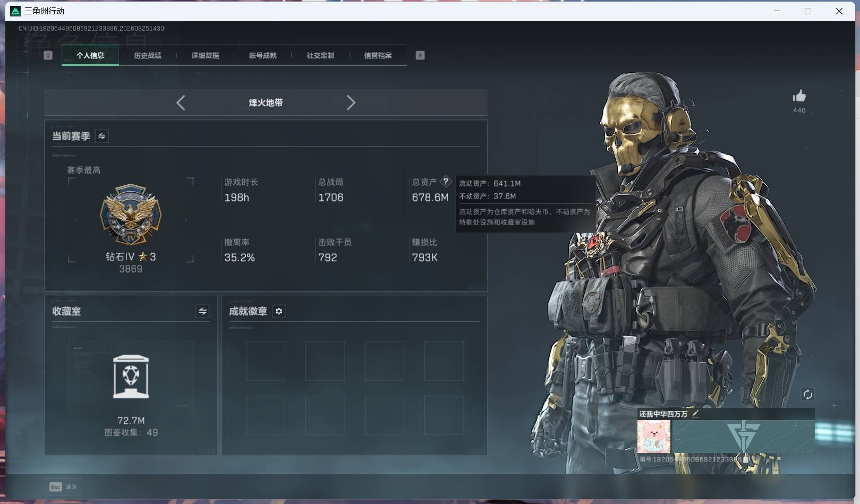Select the first empty achievement badge slot

pyautogui.click(x=266, y=361)
